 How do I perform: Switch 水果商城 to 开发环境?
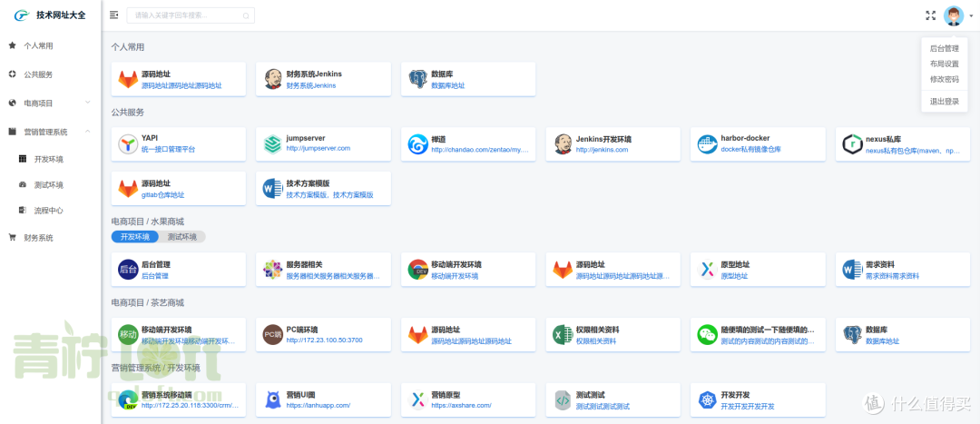pos(135,237)
